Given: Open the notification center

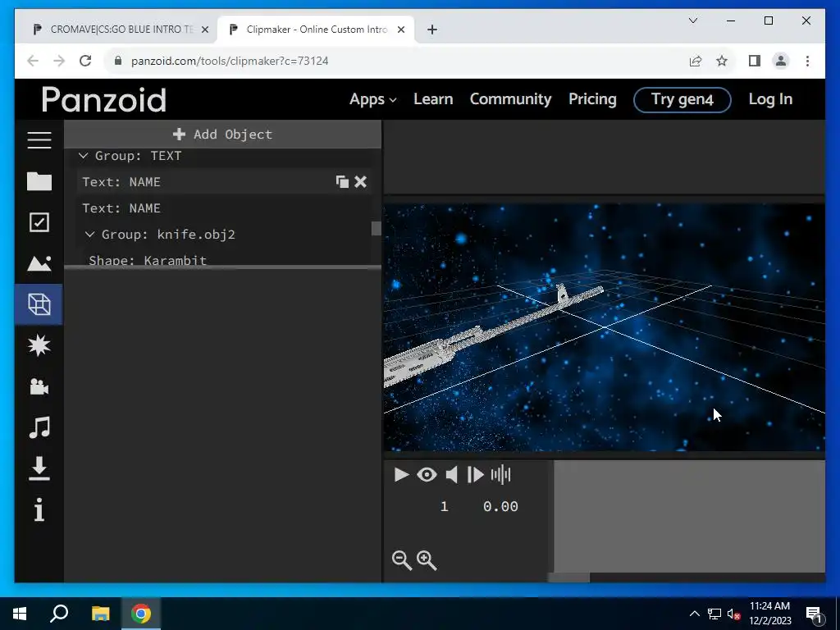Looking at the screenshot, I should [x=815, y=614].
